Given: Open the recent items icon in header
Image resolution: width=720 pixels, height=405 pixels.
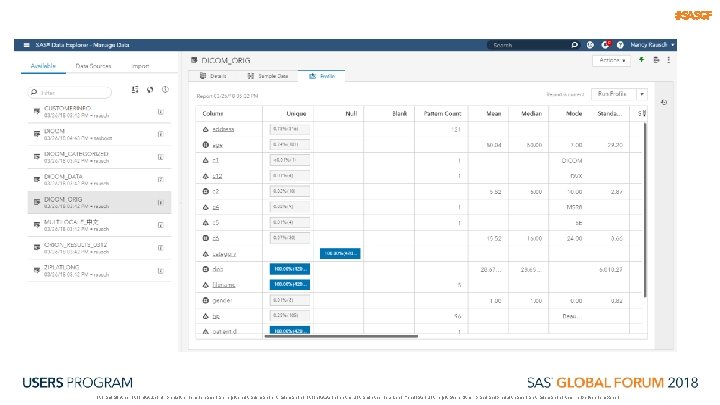Looking at the screenshot, I should [x=590, y=45].
